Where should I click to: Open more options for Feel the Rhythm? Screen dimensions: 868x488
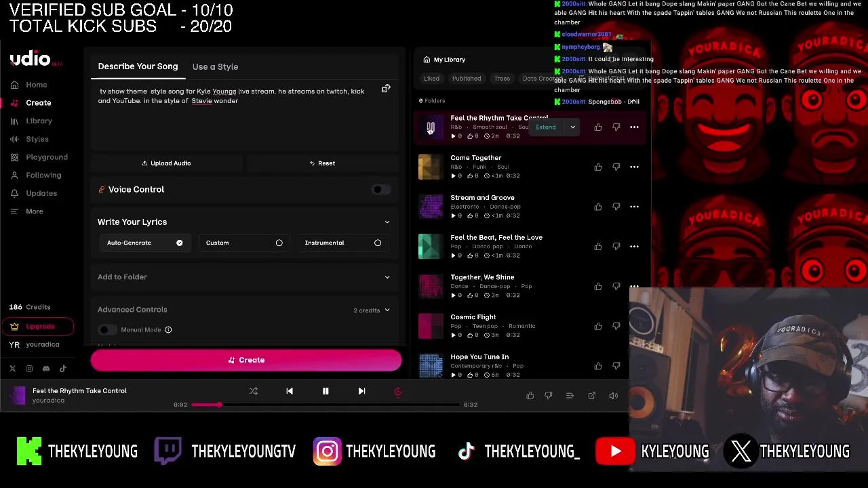(635, 127)
